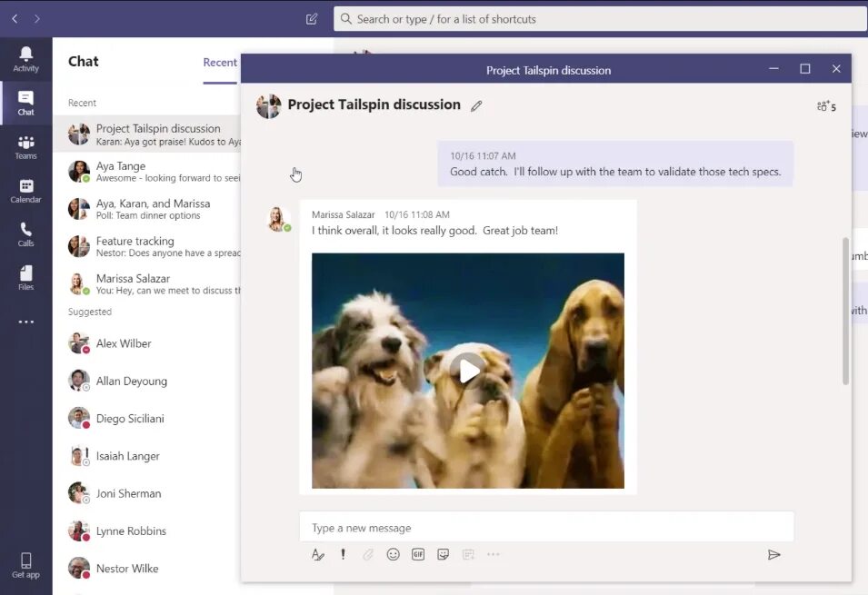Click the pop-out chat vertical scrollbar

click(x=845, y=311)
